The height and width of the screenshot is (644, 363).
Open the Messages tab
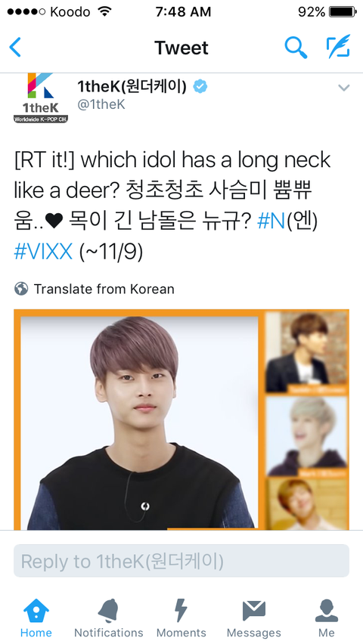tap(253, 618)
